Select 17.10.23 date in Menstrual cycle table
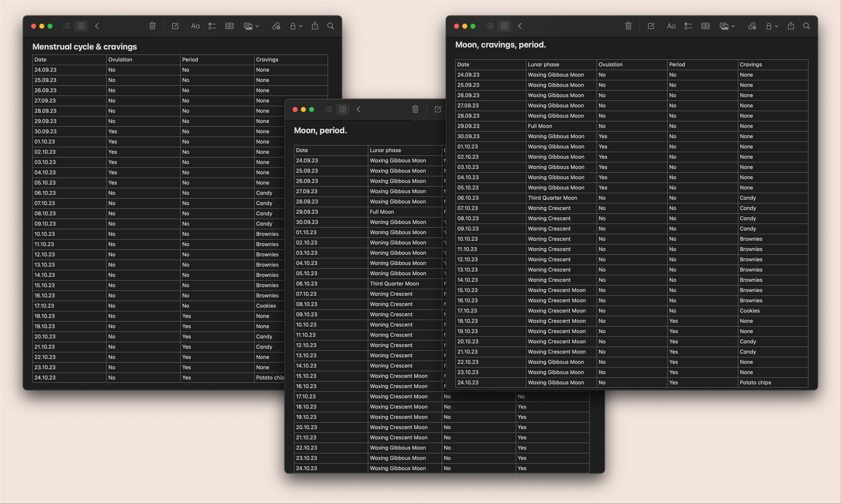The image size is (841, 504). pos(69,306)
